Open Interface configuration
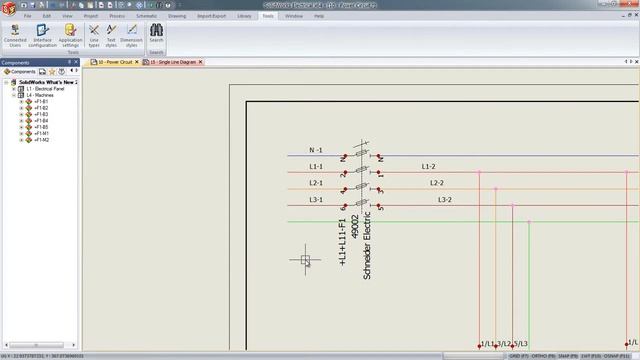This screenshot has width=640, height=360. point(42,35)
